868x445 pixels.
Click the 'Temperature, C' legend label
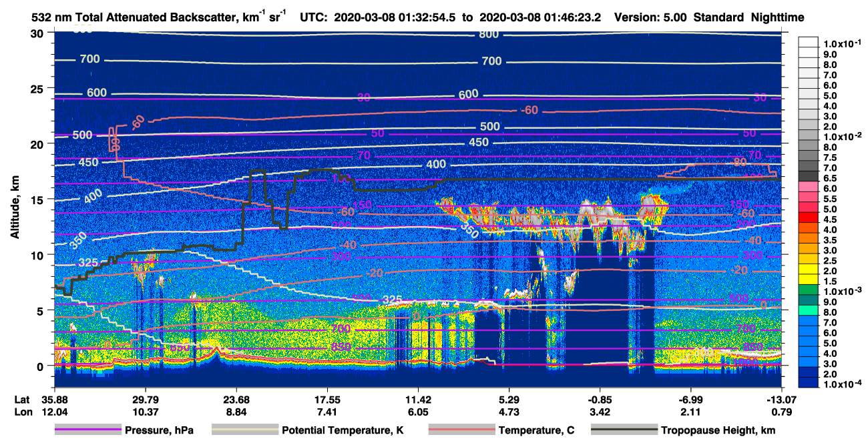[x=535, y=430]
